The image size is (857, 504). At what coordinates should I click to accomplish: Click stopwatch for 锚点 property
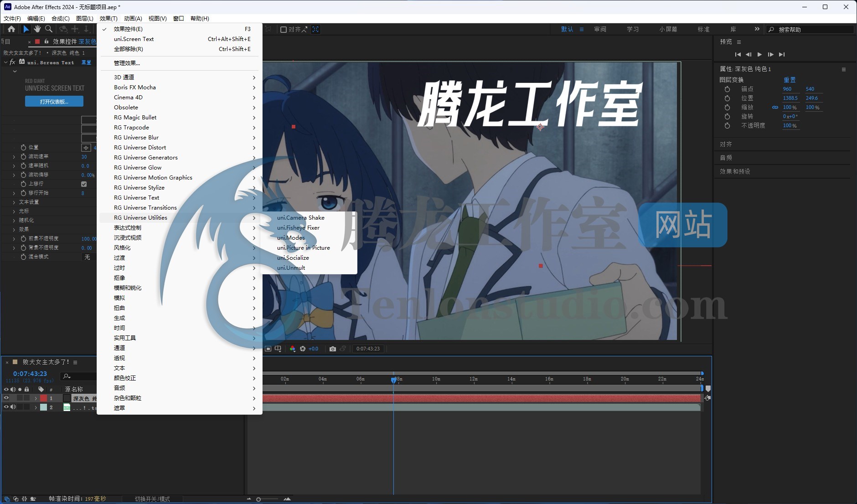click(x=727, y=89)
